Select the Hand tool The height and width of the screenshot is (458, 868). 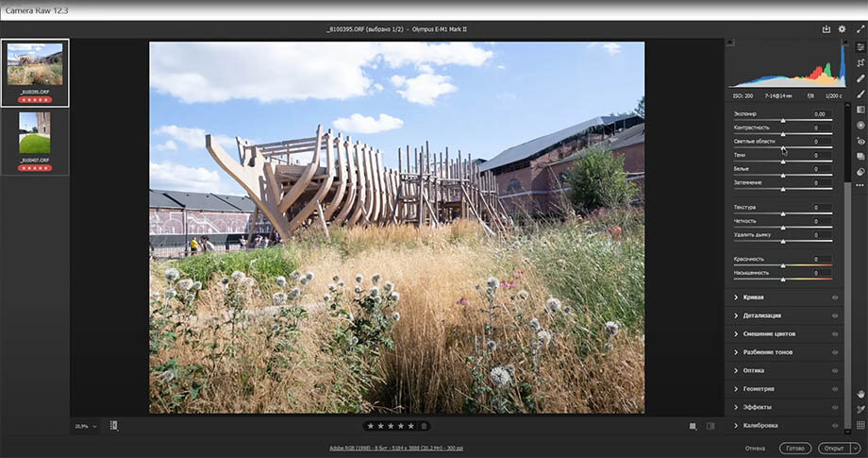[x=860, y=394]
